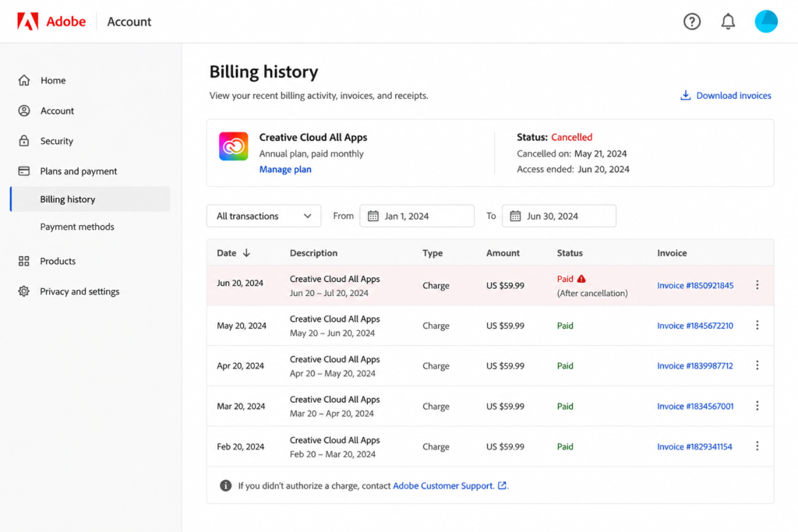Open more options for Jun 20, 2024 charge
This screenshot has height=532, width=798.
757,285
